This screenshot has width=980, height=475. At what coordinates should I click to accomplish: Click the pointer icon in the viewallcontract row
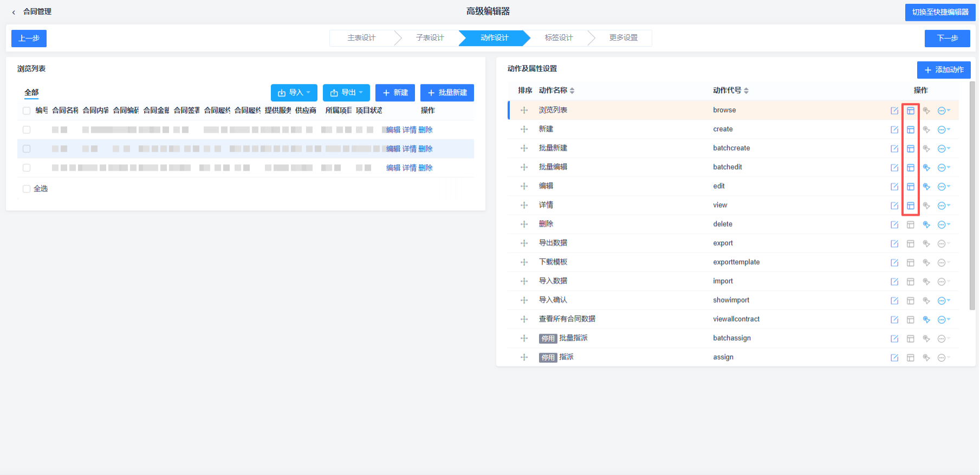[x=926, y=319]
